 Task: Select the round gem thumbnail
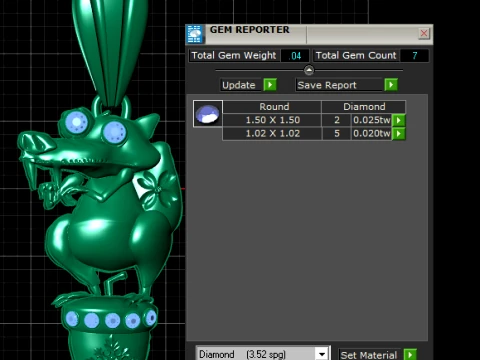pos(208,114)
